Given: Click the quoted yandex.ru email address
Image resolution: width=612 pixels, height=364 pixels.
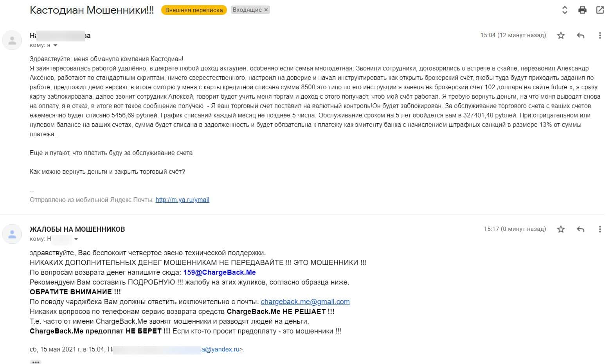Looking at the screenshot, I should [220, 350].
